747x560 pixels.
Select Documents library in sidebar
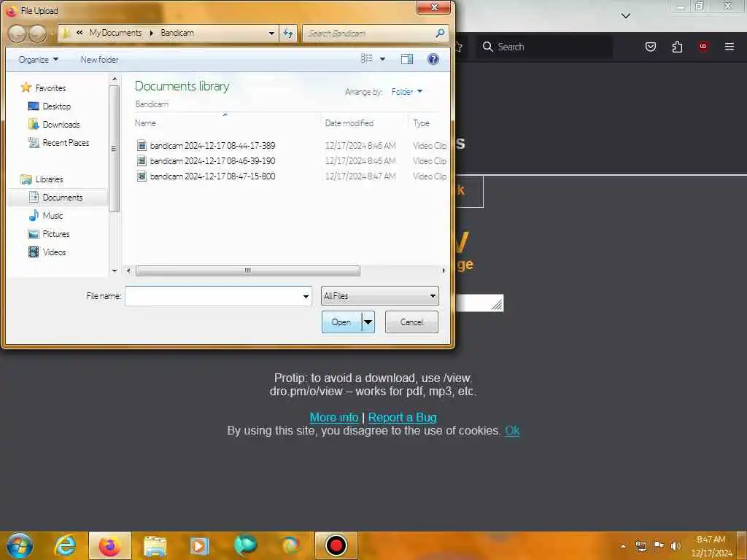(58, 197)
